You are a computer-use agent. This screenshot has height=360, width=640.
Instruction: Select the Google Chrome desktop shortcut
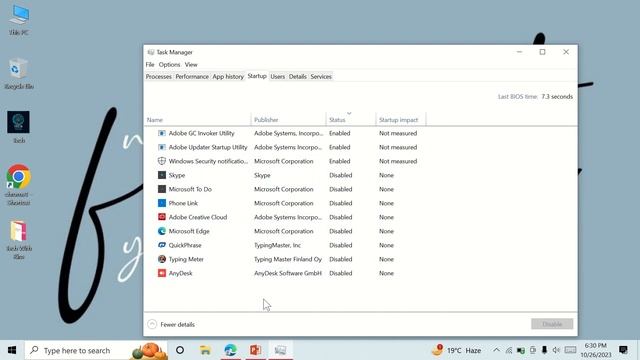tap(18, 185)
